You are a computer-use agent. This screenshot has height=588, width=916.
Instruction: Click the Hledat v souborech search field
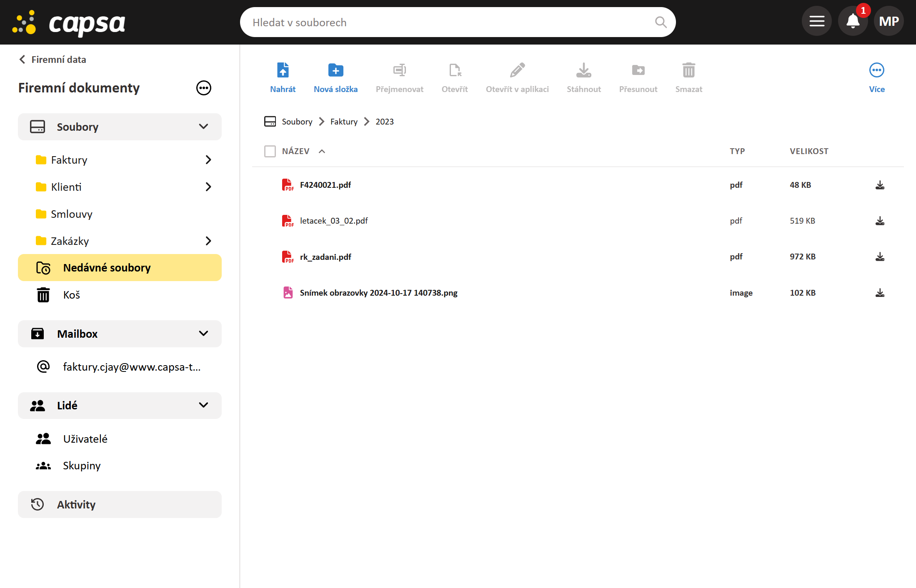pyautogui.click(x=450, y=22)
